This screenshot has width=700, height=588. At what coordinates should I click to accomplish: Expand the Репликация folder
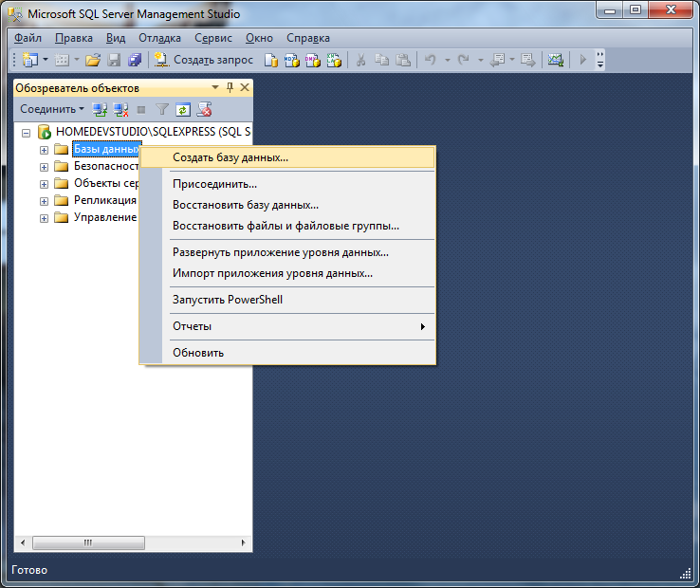point(44,201)
